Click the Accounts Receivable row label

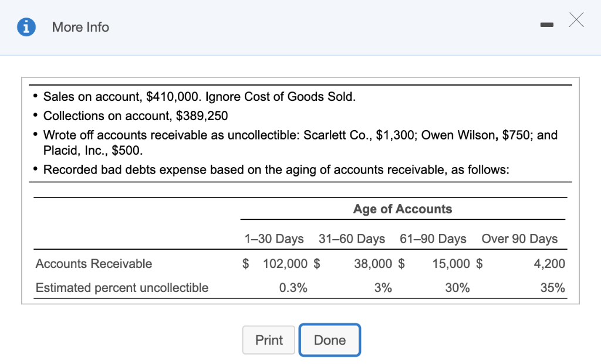tap(94, 264)
